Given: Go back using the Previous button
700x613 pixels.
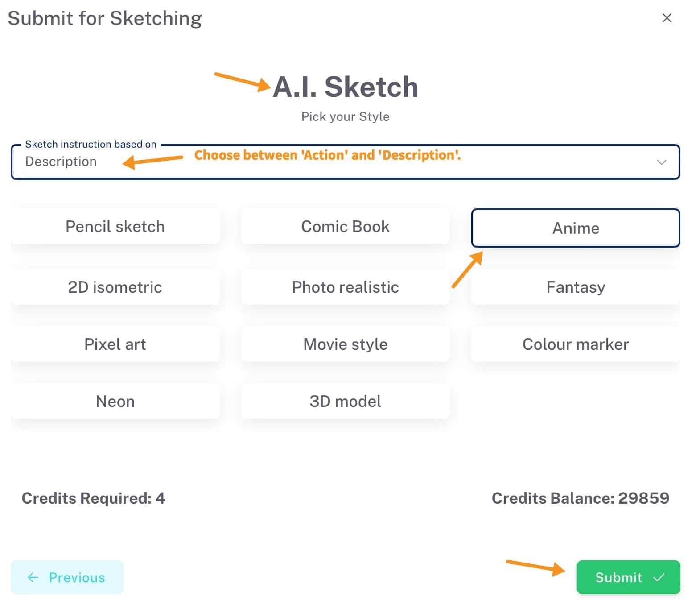Looking at the screenshot, I should click(67, 577).
